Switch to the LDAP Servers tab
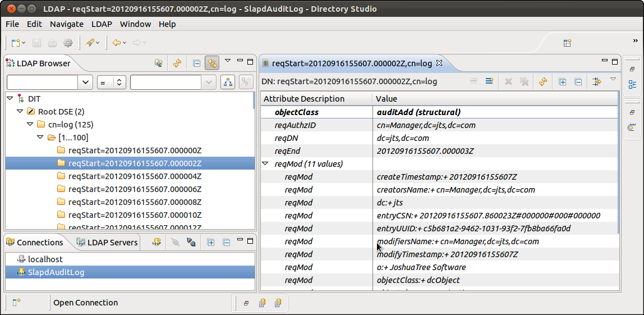Image resolution: width=644 pixels, height=315 pixels. point(107,243)
